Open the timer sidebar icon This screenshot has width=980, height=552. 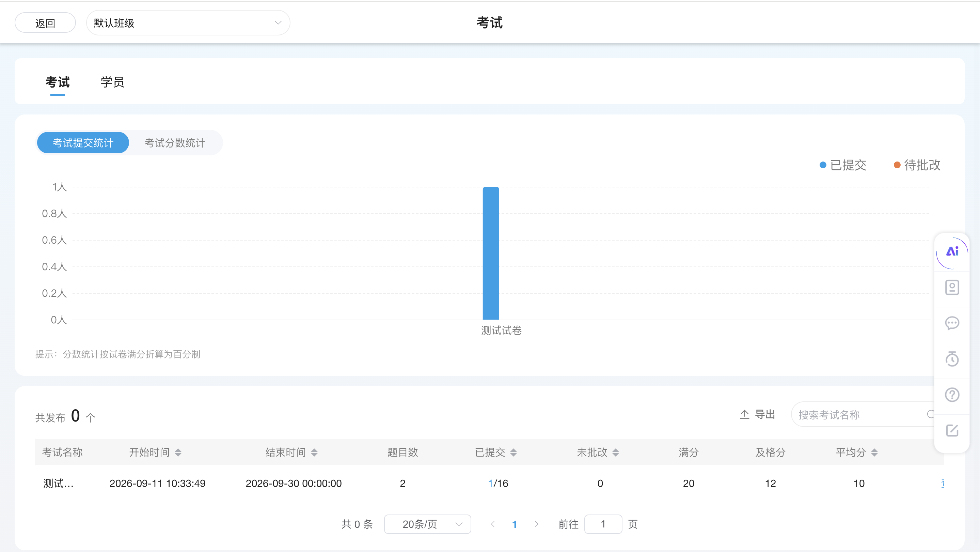[x=952, y=359]
